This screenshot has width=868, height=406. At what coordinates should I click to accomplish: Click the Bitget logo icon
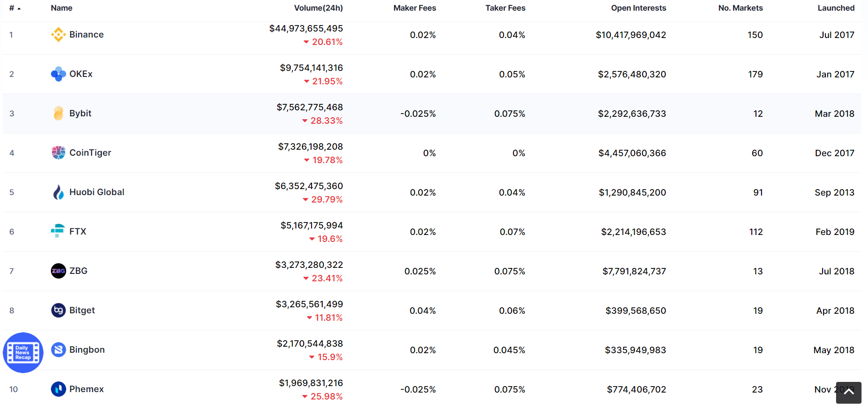[58, 311]
